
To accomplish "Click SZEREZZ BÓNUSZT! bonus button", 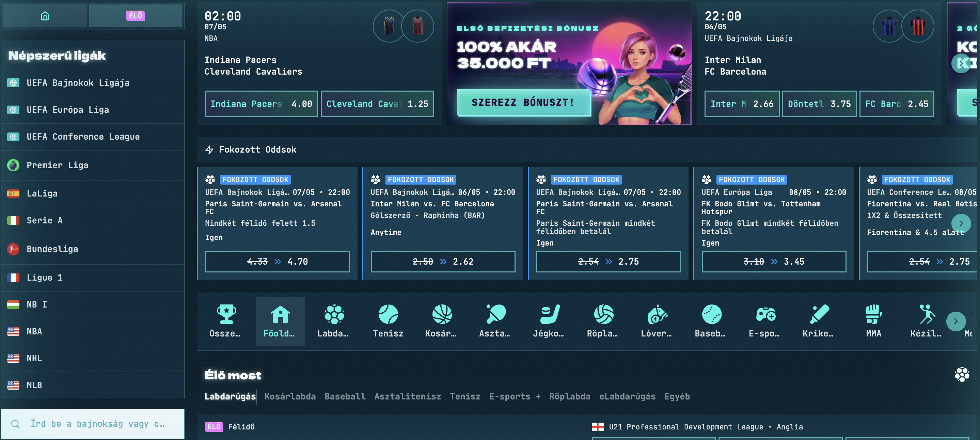I will click(x=523, y=103).
